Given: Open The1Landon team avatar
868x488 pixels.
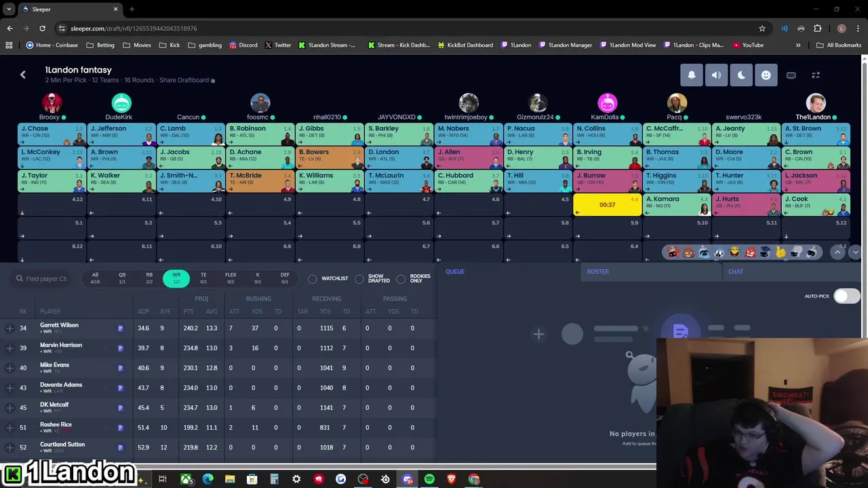Looking at the screenshot, I should pyautogui.click(x=816, y=103).
